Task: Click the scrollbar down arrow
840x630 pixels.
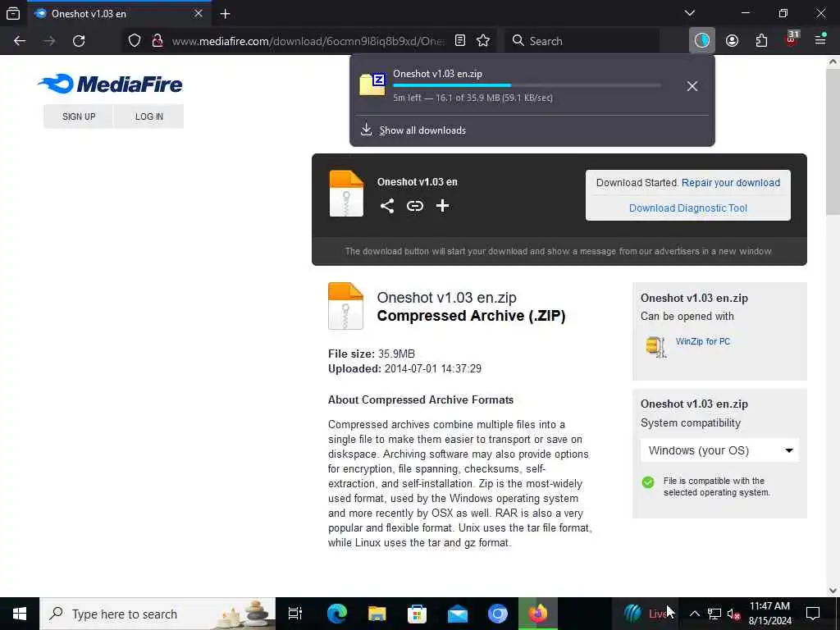Action: tap(833, 591)
